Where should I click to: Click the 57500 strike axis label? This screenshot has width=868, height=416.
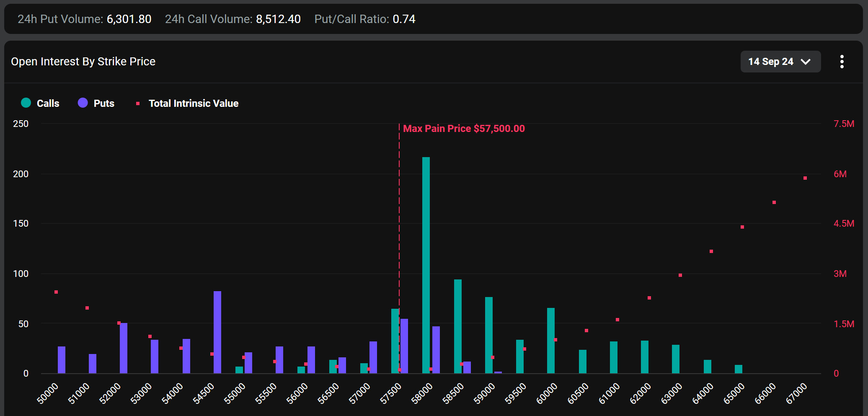pos(390,394)
